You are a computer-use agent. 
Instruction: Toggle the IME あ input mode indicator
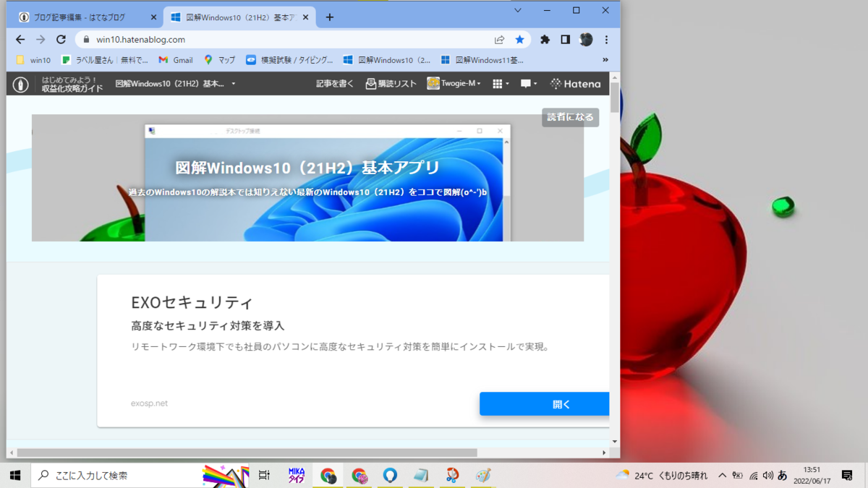pos(782,475)
